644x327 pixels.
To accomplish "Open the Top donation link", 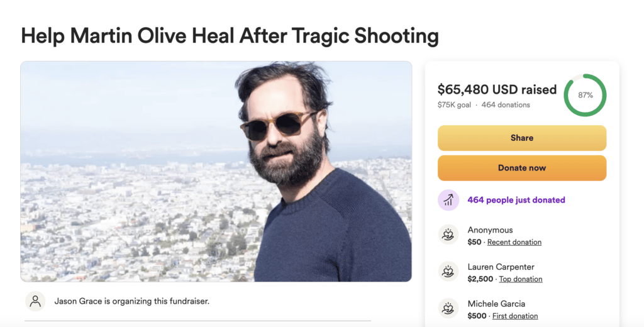I will click(520, 279).
